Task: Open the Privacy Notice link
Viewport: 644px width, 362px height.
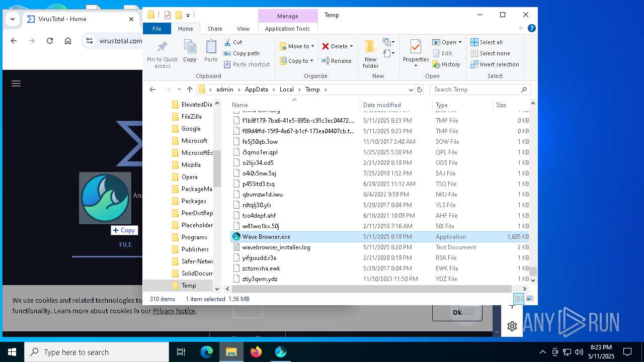Action: 174,311
